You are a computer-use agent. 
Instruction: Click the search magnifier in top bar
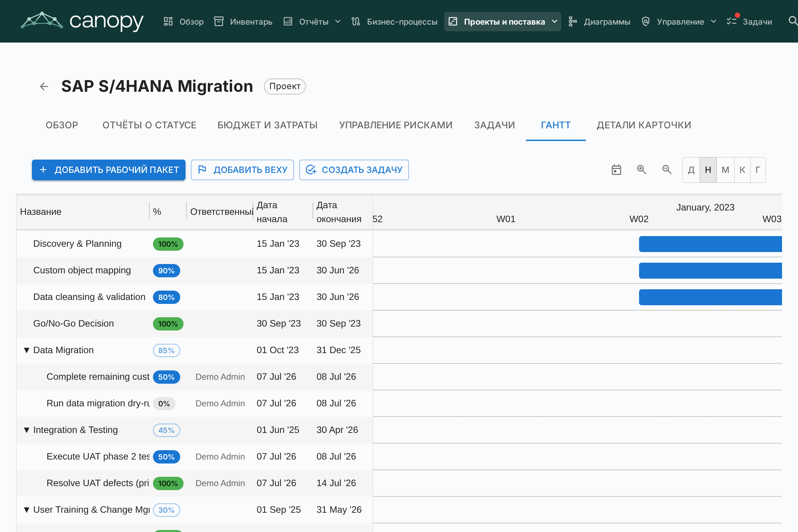point(793,21)
